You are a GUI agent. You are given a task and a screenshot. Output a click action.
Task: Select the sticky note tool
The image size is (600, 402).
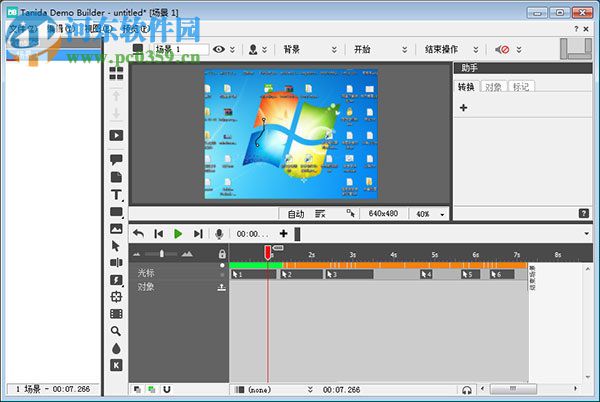[116, 177]
